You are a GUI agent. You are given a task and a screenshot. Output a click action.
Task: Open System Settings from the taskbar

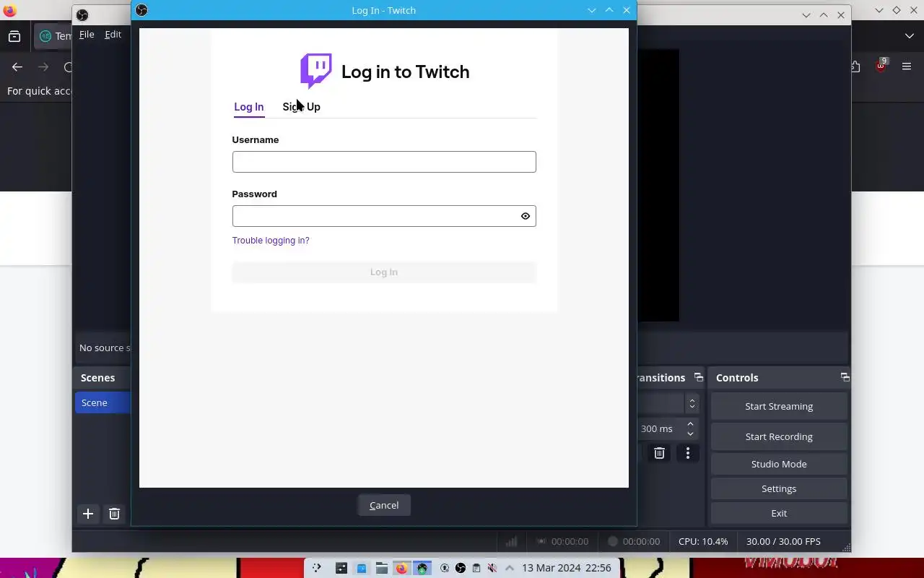(341, 568)
